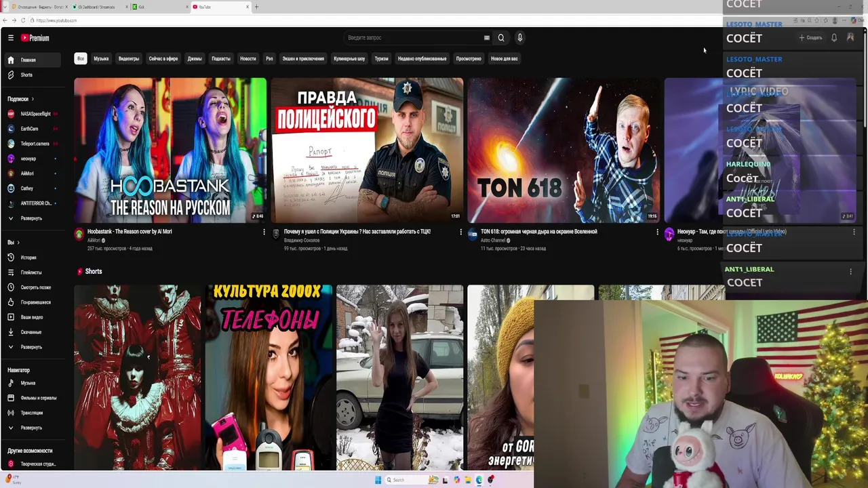The height and width of the screenshot is (488, 868).
Task: Select the Сейчас в эфире chip
Action: coord(163,59)
